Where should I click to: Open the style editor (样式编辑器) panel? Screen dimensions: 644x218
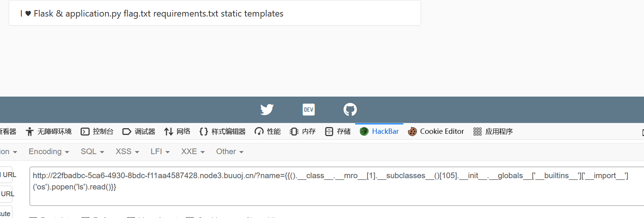click(x=223, y=132)
